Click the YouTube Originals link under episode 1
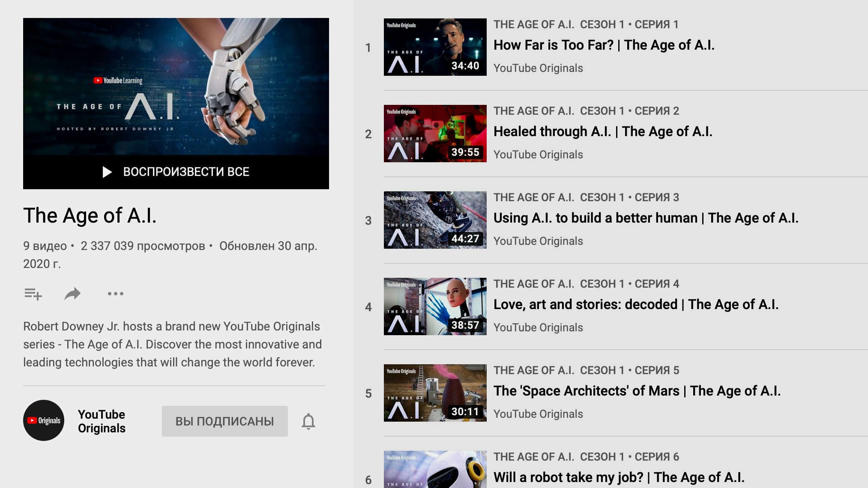This screenshot has height=488, width=868. (x=538, y=68)
